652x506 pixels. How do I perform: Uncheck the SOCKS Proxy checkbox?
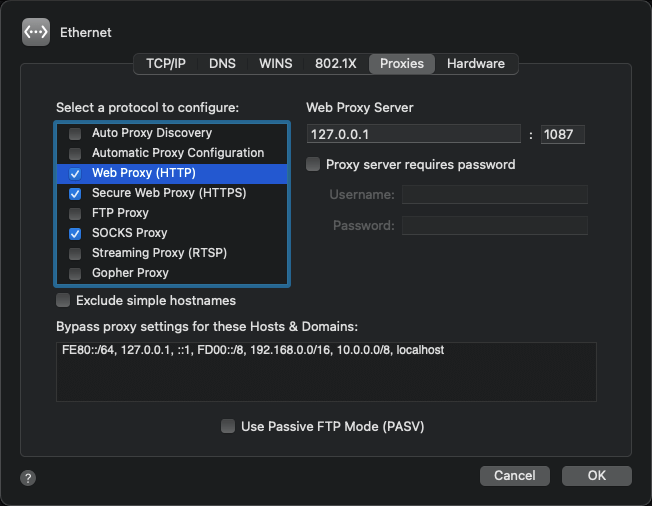coord(75,233)
